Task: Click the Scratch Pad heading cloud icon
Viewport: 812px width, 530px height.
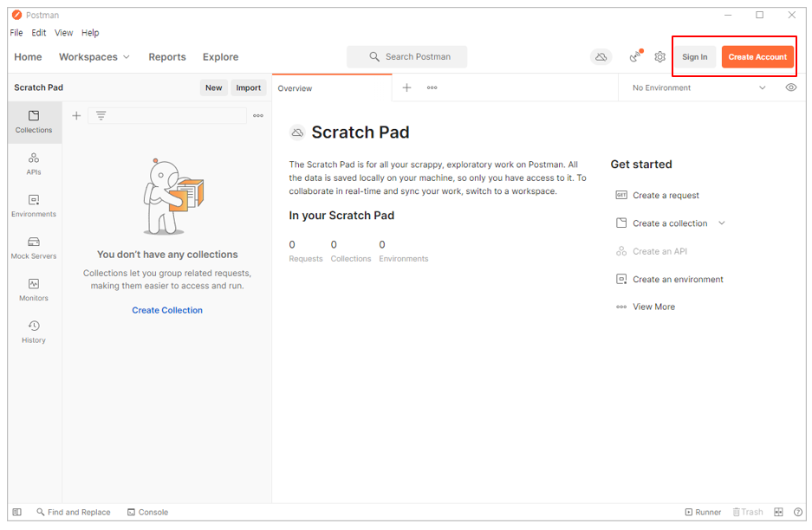Action: [296, 133]
